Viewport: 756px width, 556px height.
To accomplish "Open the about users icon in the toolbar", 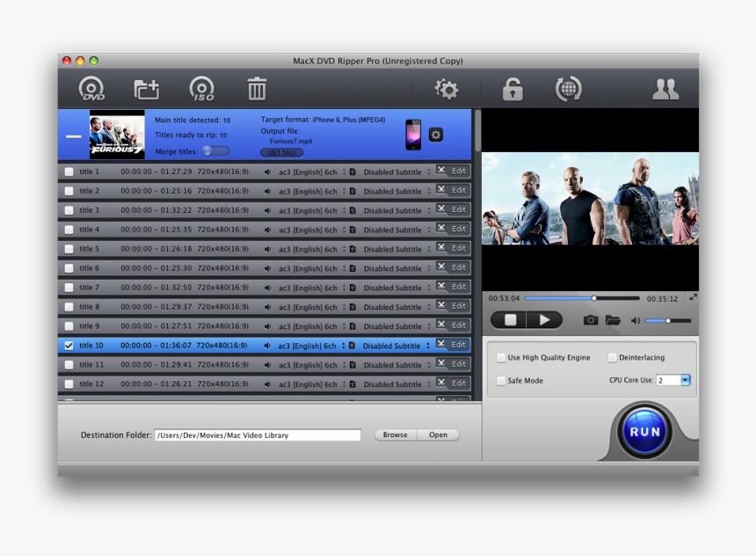I will coord(665,89).
